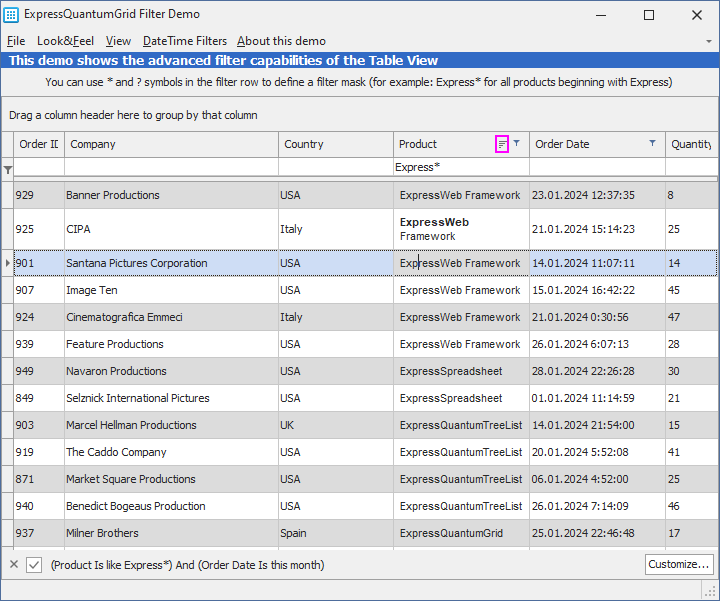The width and height of the screenshot is (720, 601).
Task: Open the Look&Feel menu
Action: 65,41
